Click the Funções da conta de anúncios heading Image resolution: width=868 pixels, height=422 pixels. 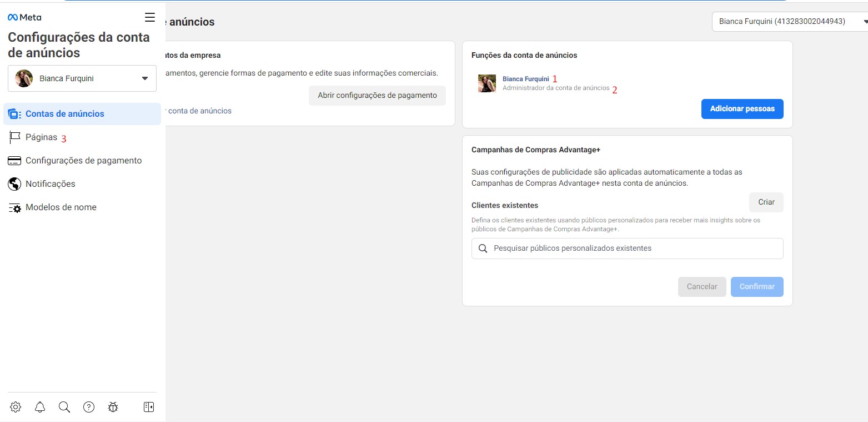tap(524, 56)
